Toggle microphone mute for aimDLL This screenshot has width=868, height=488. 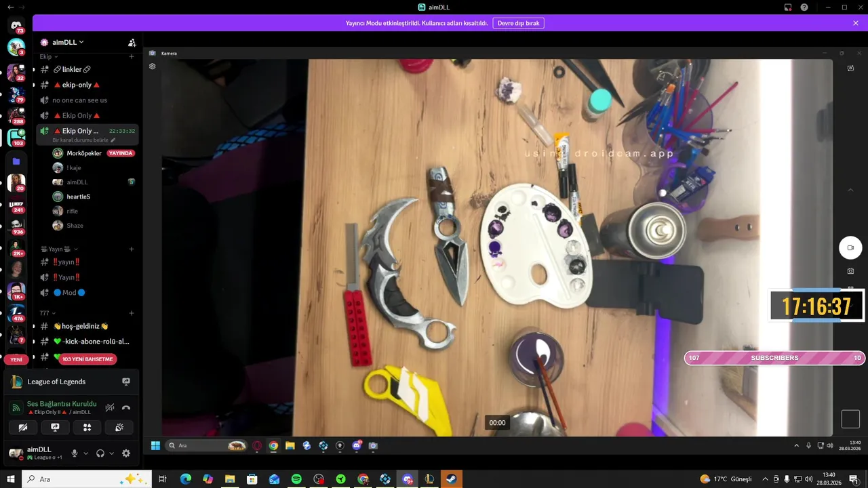[x=75, y=453]
